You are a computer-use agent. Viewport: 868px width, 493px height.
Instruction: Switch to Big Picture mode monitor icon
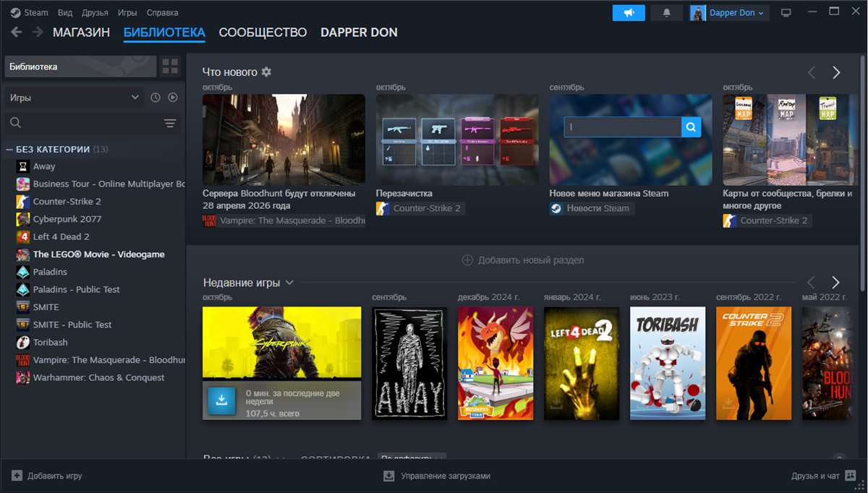coord(786,12)
